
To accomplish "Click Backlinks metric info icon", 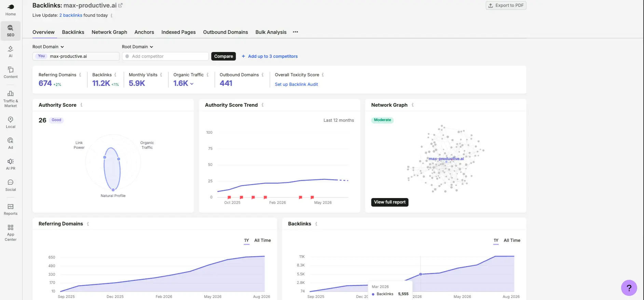I will pyautogui.click(x=115, y=75).
